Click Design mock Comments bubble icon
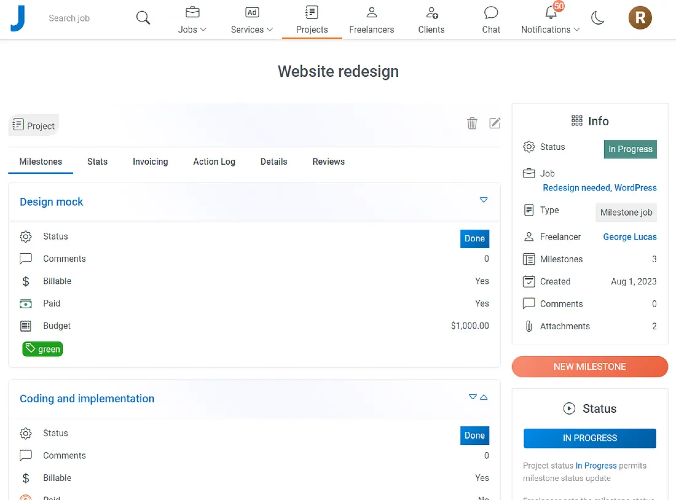 (25, 259)
